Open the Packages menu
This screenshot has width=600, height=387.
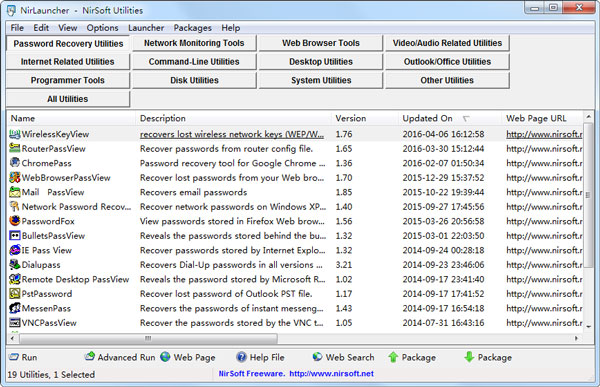coord(192,28)
